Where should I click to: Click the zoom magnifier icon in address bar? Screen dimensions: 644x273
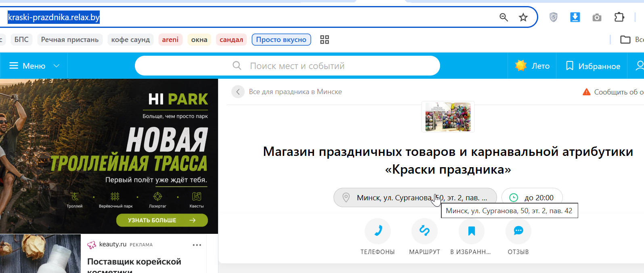[x=503, y=17]
